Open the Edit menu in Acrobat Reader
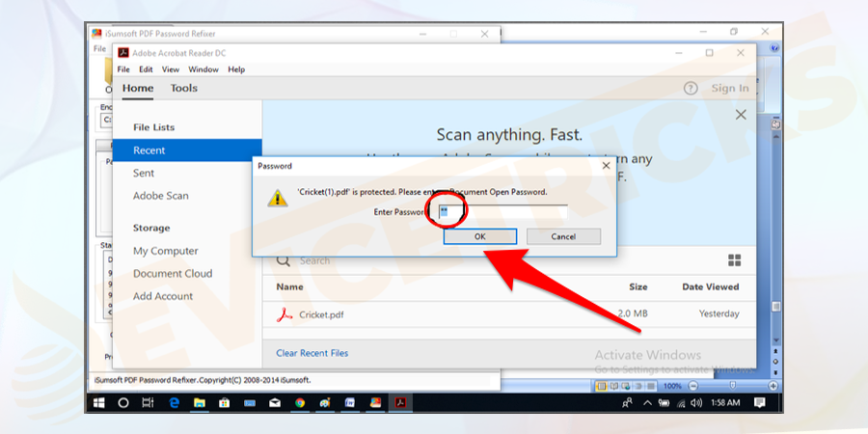Image resolution: width=868 pixels, height=434 pixels. 146,69
